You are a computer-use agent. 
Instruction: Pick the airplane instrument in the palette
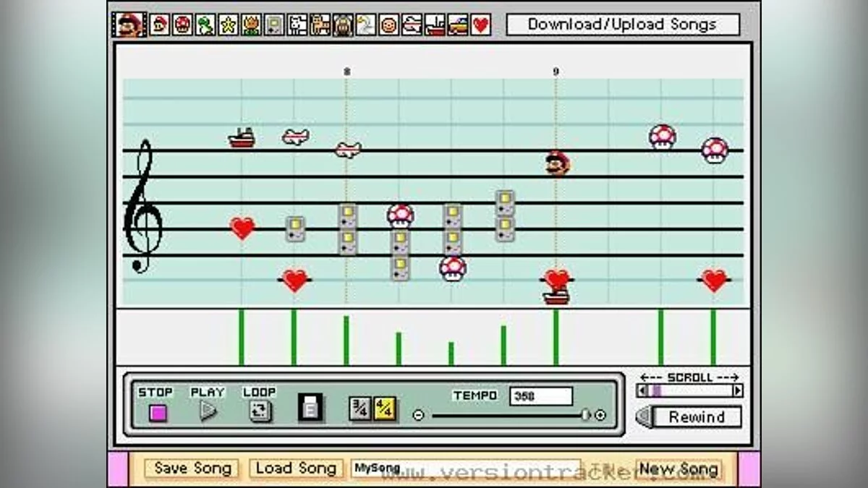412,25
